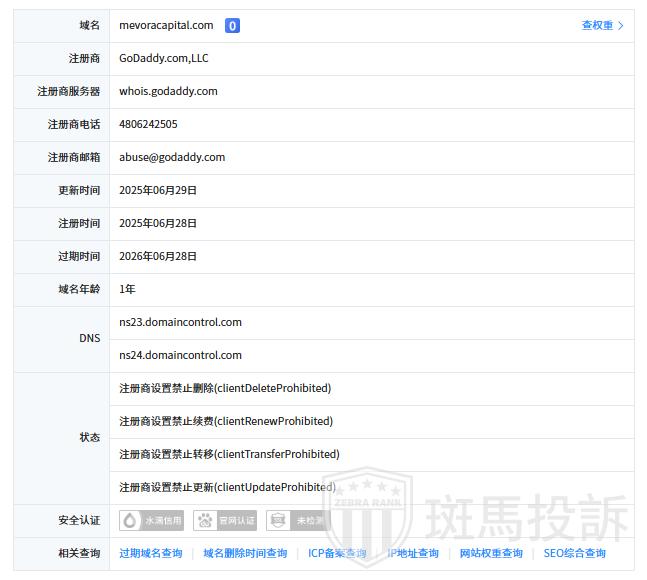Open the 查权重 link

pos(602,26)
